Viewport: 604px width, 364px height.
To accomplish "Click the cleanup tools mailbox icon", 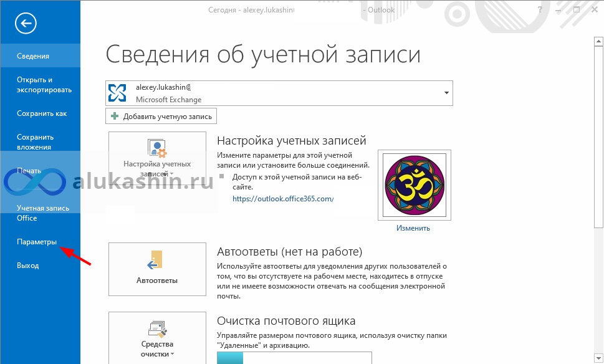I will point(157,329).
